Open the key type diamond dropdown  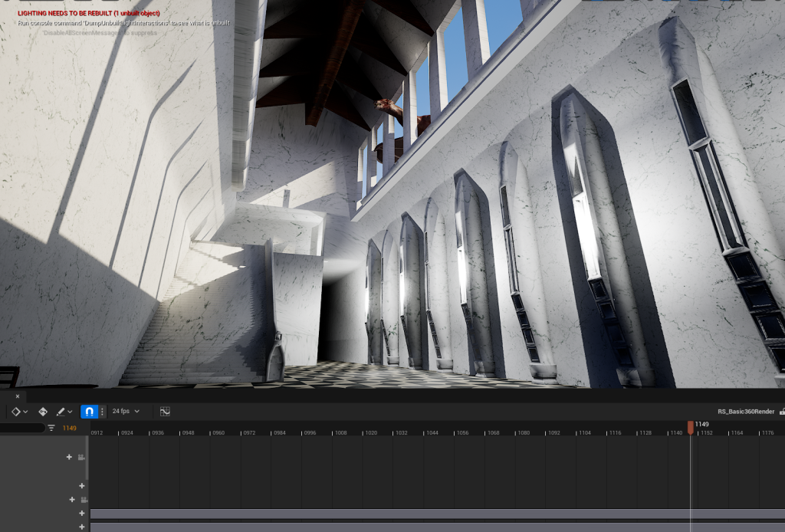[19, 412]
